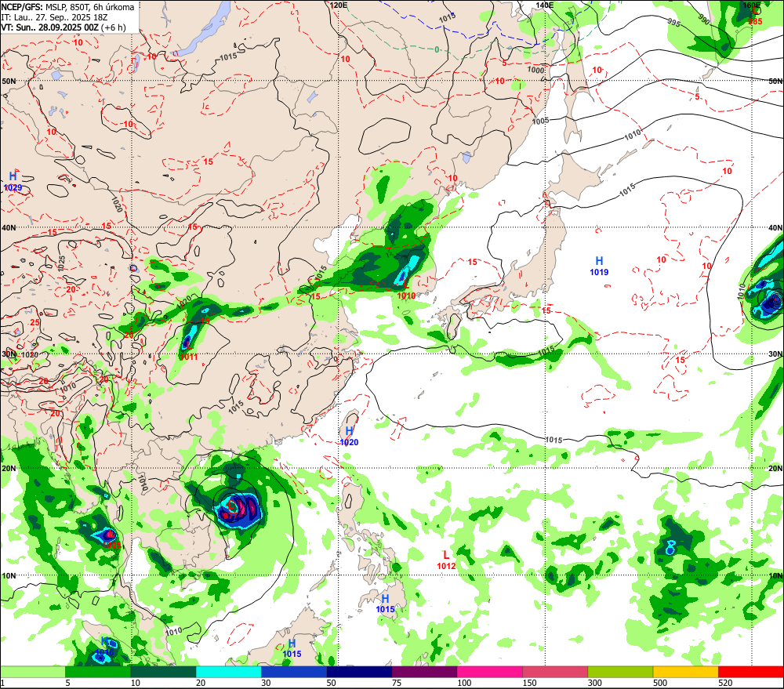
Task: Select the red legend swatch above 520
Action: tap(751, 672)
